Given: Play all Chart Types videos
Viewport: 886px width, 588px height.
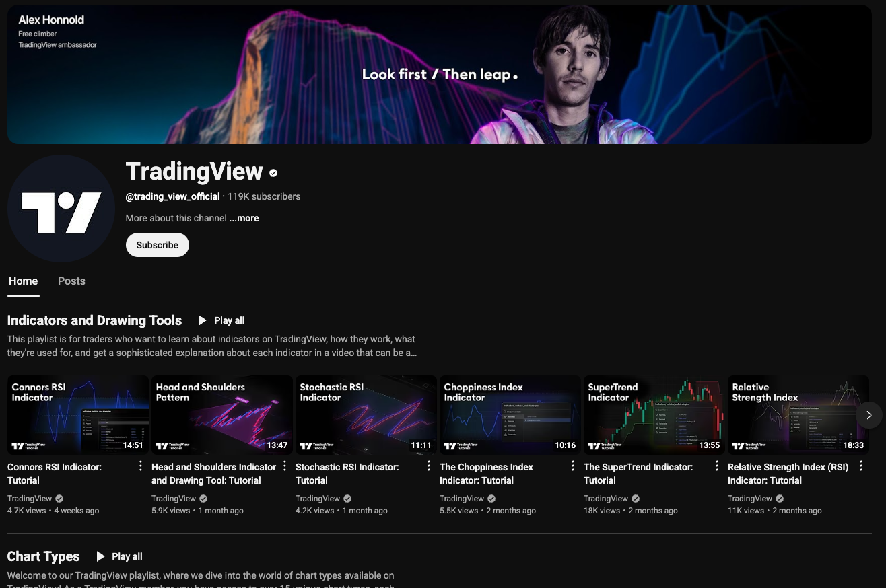Looking at the screenshot, I should tap(119, 556).
